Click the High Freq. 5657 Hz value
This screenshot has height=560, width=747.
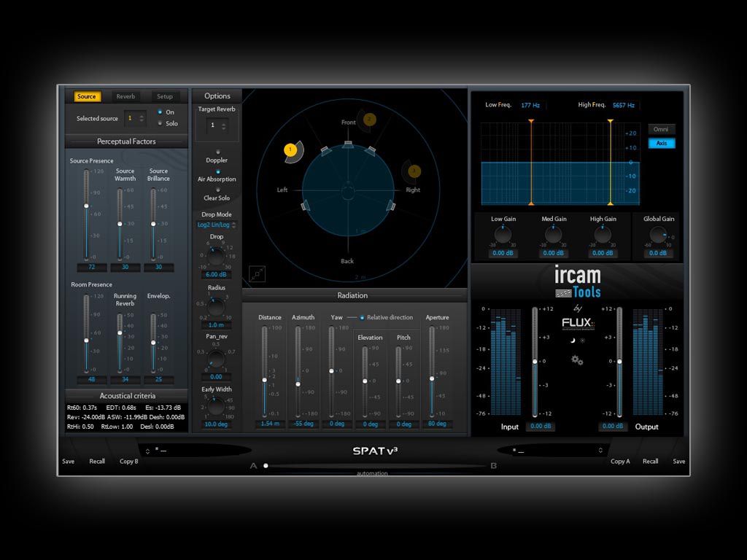624,105
